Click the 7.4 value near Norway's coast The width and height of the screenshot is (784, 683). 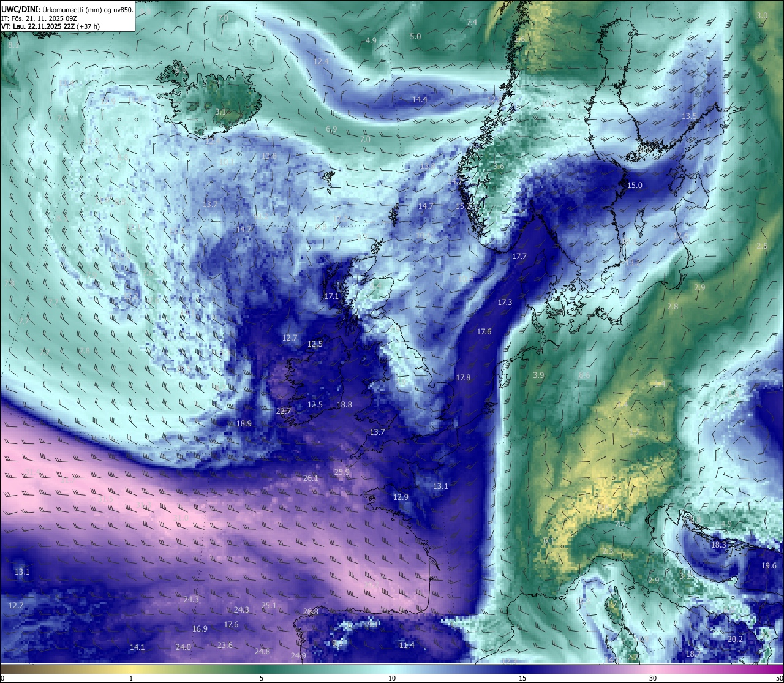pyautogui.click(x=472, y=23)
